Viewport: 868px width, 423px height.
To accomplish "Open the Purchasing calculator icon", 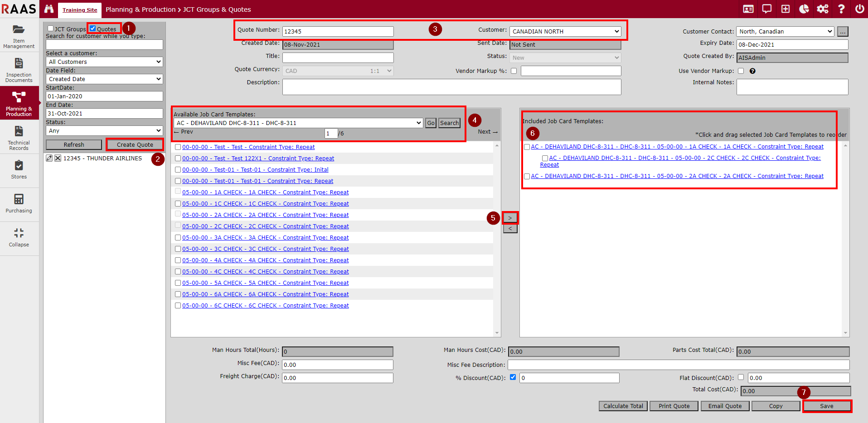I will click(19, 203).
